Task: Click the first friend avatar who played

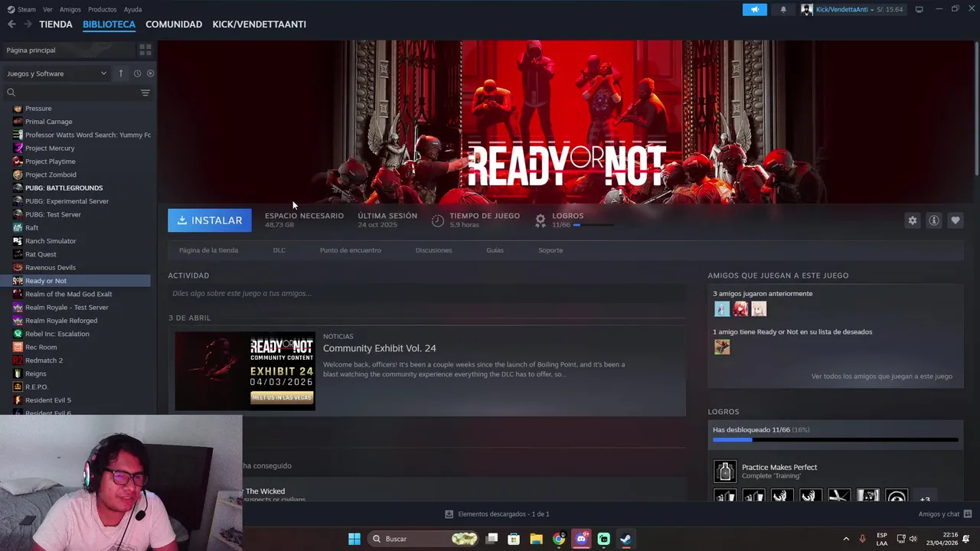Action: (722, 309)
